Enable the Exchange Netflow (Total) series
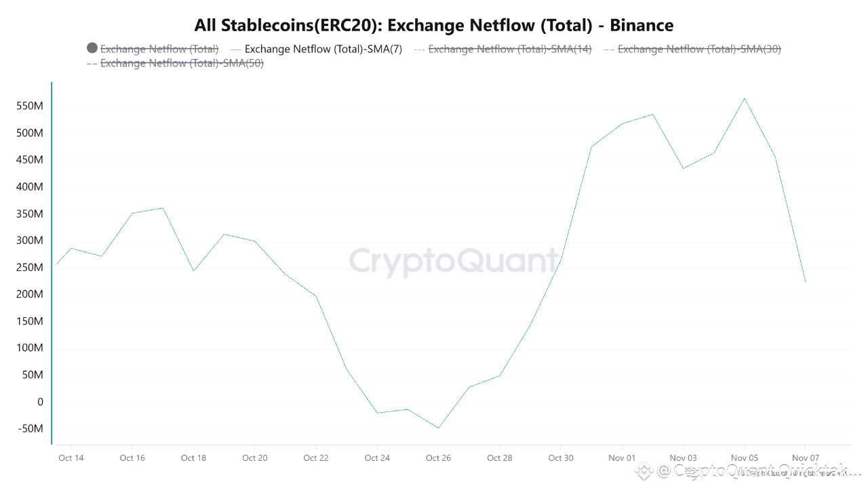This screenshot has width=868, height=488. [x=159, y=49]
